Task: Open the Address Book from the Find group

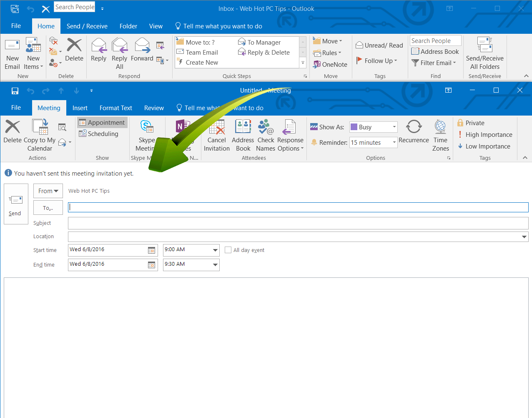Action: (x=435, y=51)
